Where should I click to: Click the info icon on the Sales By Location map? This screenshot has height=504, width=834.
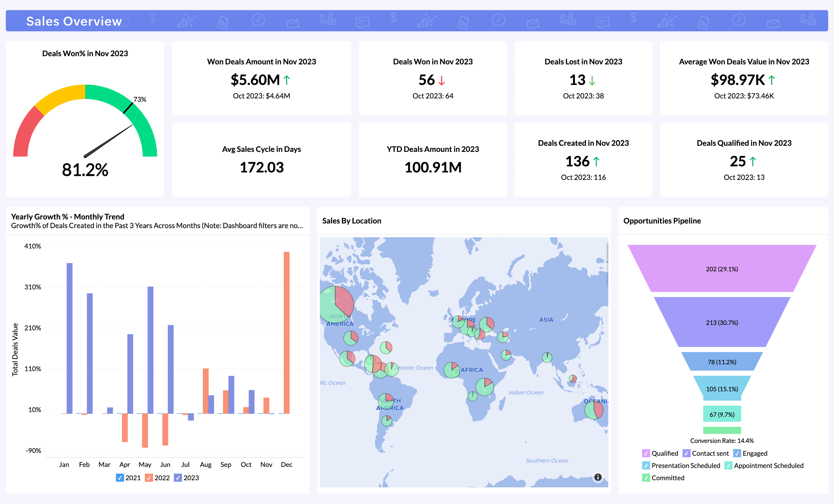point(598,477)
